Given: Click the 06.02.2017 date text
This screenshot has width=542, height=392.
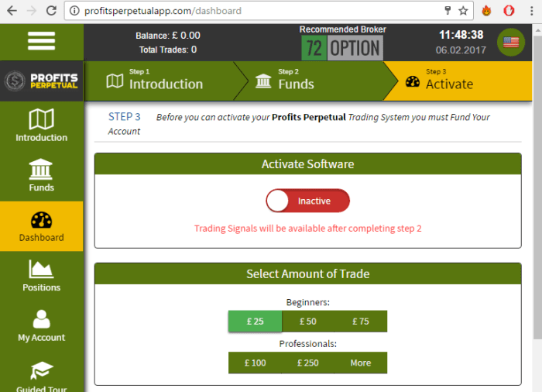Looking at the screenshot, I should [x=461, y=50].
